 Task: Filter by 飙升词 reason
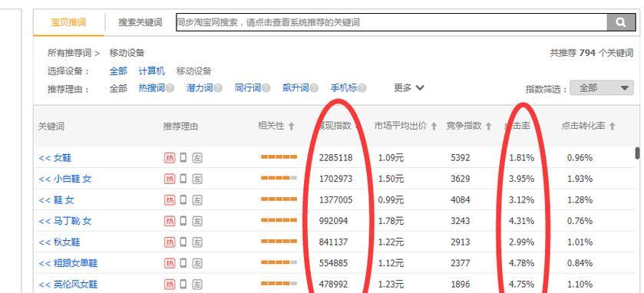pos(296,88)
